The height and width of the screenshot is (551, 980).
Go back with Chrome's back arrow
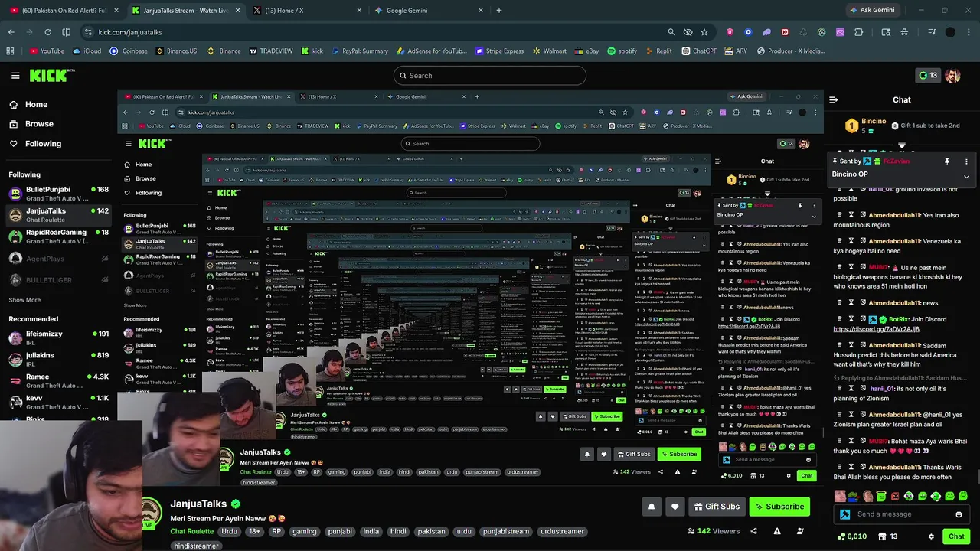[11, 32]
